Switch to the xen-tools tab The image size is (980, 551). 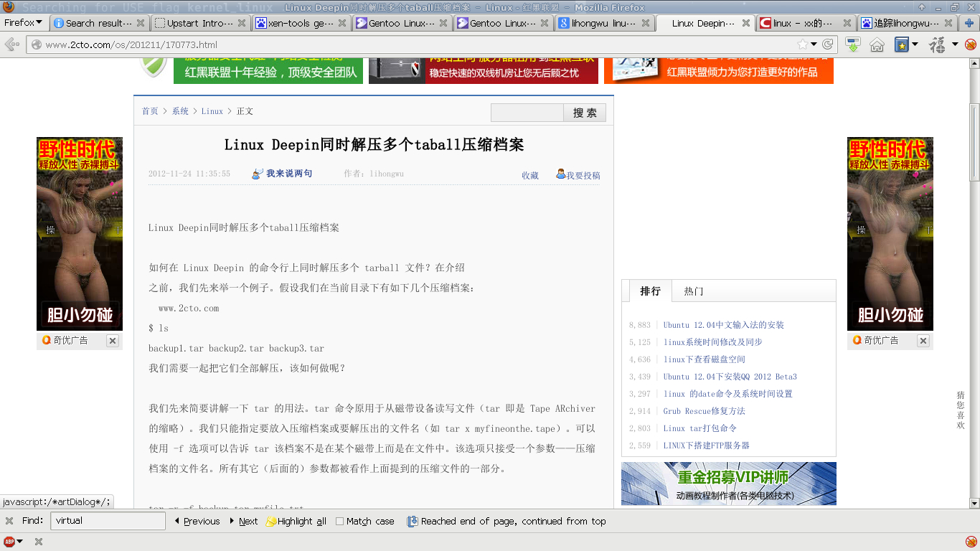(x=301, y=23)
